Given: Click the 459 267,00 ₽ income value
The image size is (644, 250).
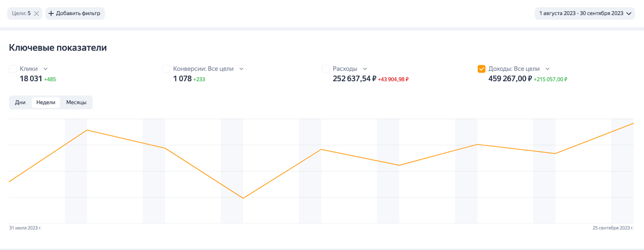Looking at the screenshot, I should [510, 79].
